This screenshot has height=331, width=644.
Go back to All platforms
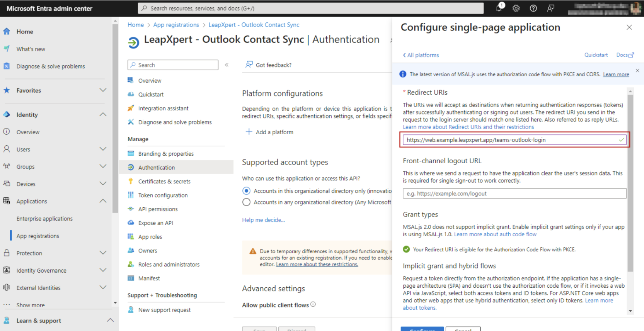(x=421, y=55)
